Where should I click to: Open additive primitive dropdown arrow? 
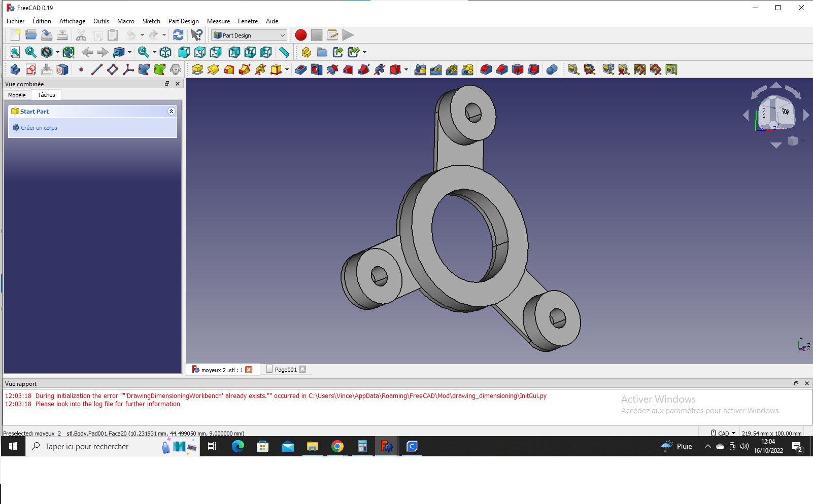287,69
